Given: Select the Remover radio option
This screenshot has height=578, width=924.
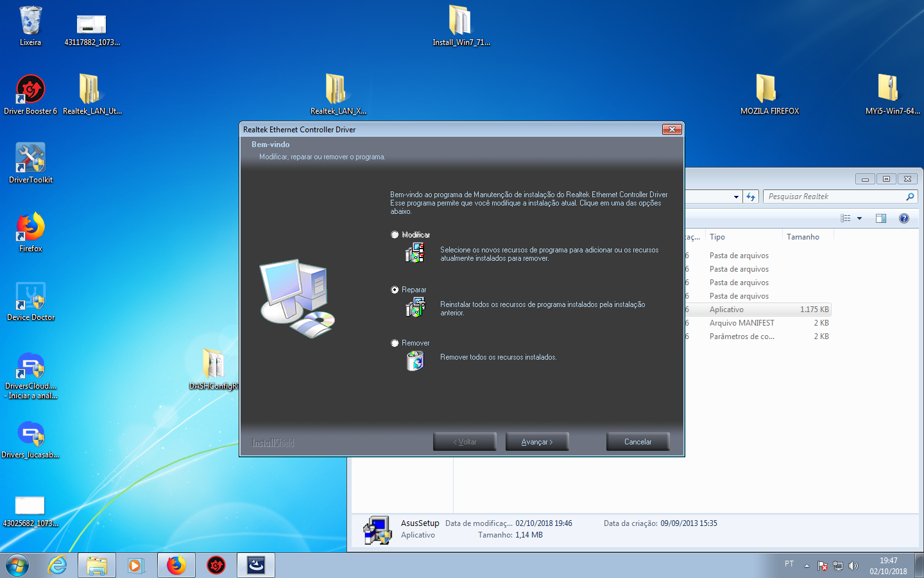Looking at the screenshot, I should point(395,343).
